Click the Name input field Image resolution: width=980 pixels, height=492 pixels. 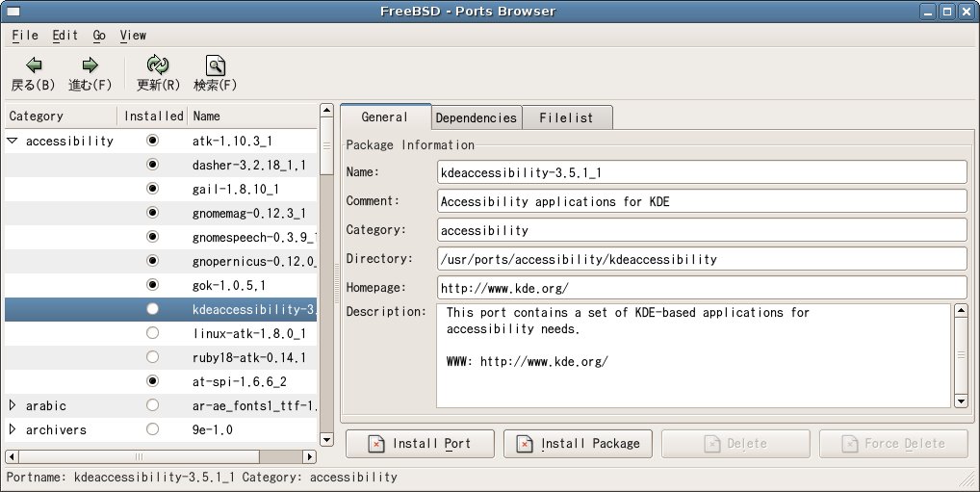click(x=702, y=172)
